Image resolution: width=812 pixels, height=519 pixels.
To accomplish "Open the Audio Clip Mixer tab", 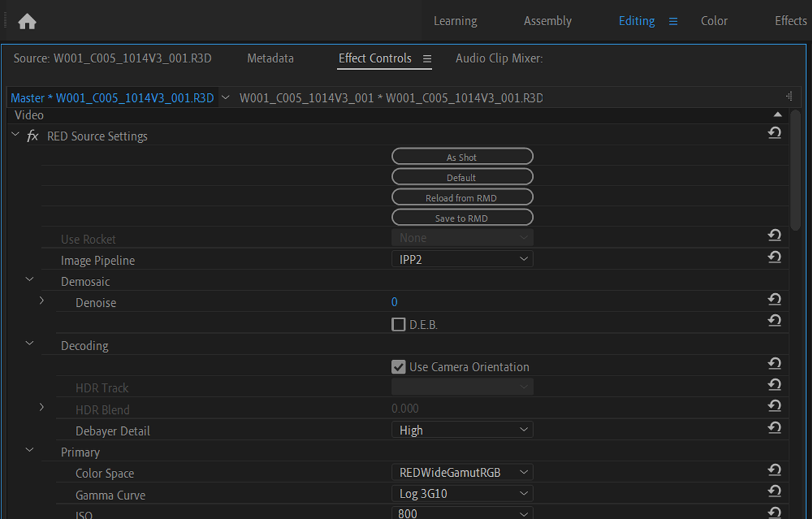I will click(499, 58).
